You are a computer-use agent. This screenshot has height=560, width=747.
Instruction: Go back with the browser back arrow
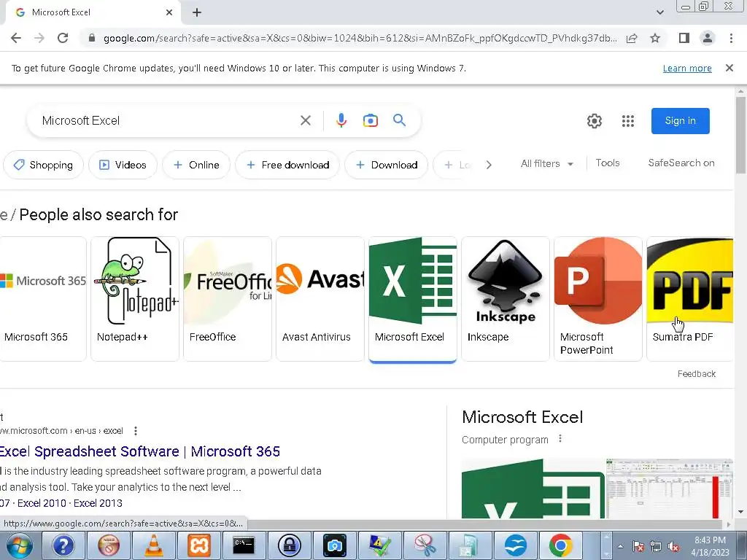pos(16,38)
